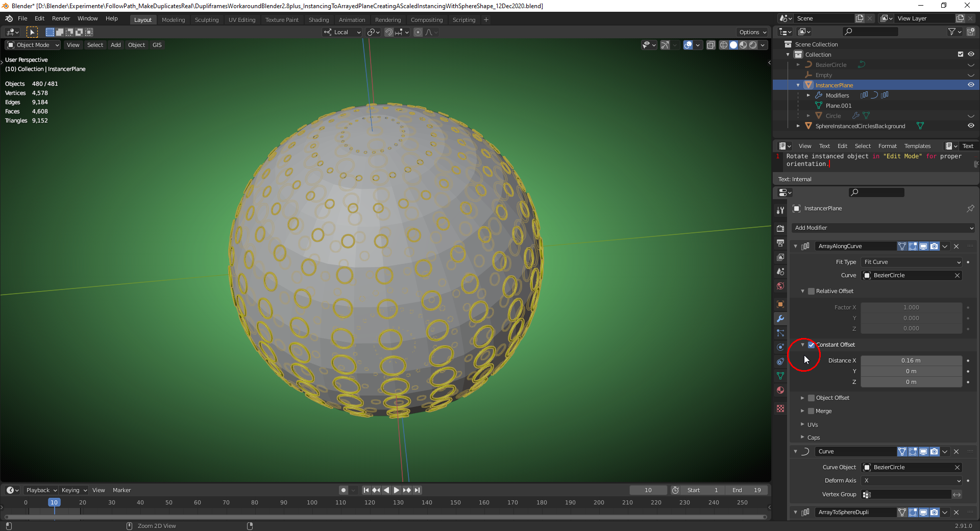Hide SphereInstancedCirclesBackground with its eye icon
This screenshot has height=531, width=980.
pos(971,126)
